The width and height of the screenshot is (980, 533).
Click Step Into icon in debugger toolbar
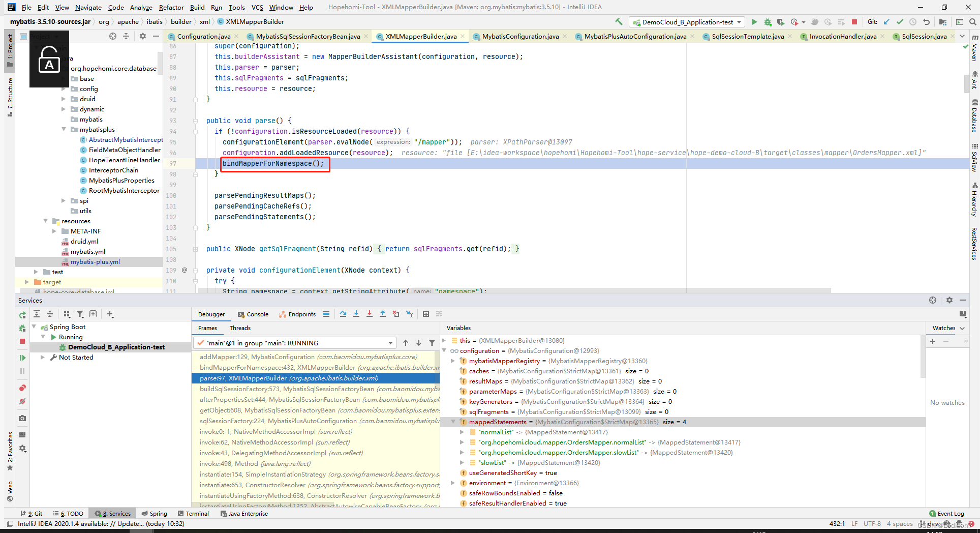[x=356, y=314]
